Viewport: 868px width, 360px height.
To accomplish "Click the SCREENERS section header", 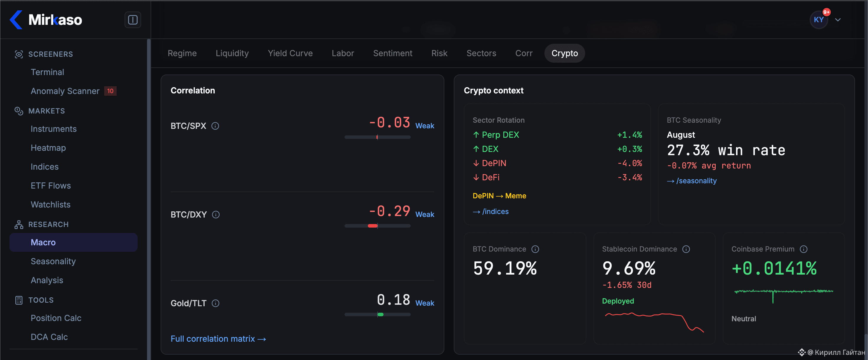I will (x=50, y=54).
